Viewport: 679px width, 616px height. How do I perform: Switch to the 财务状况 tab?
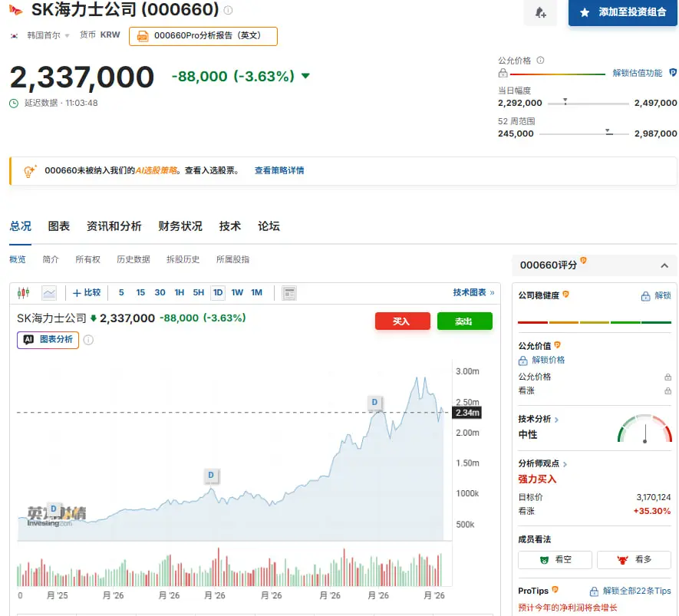click(180, 226)
